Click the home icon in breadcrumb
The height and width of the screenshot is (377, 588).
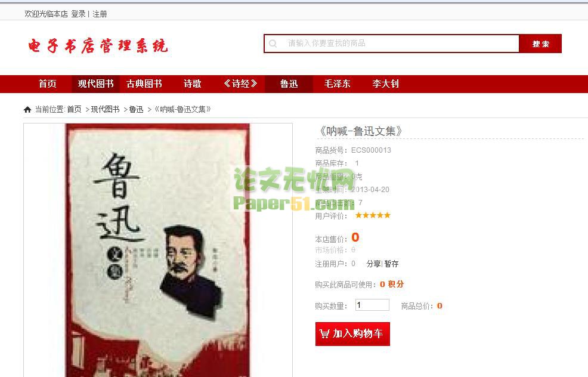[x=27, y=110]
